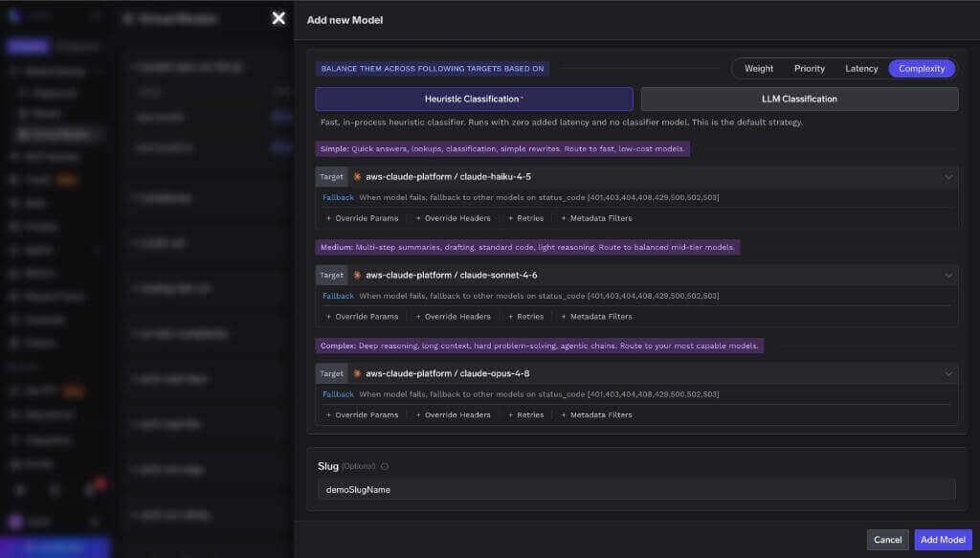
Task: Click the "Add new Model" heading
Action: click(345, 20)
